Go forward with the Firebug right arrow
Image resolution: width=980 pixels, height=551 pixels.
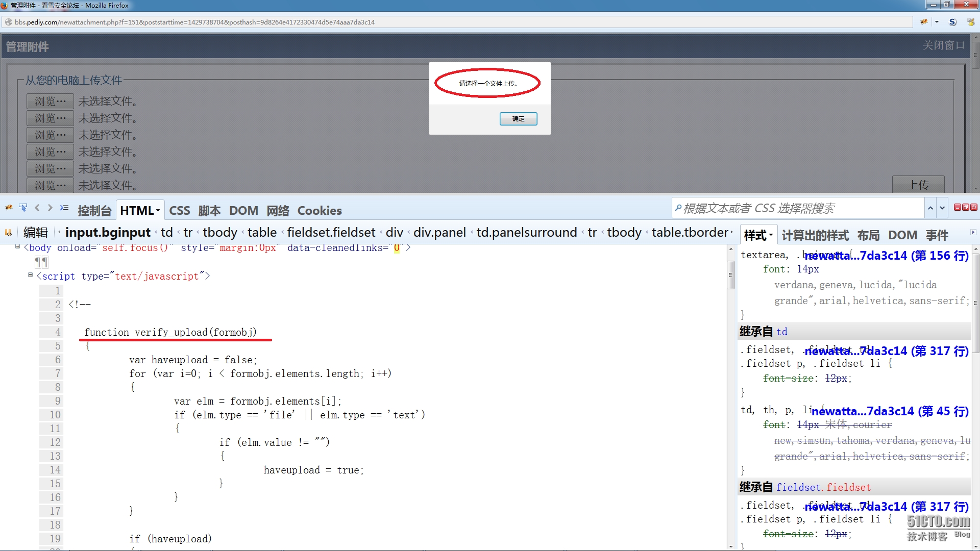point(50,208)
